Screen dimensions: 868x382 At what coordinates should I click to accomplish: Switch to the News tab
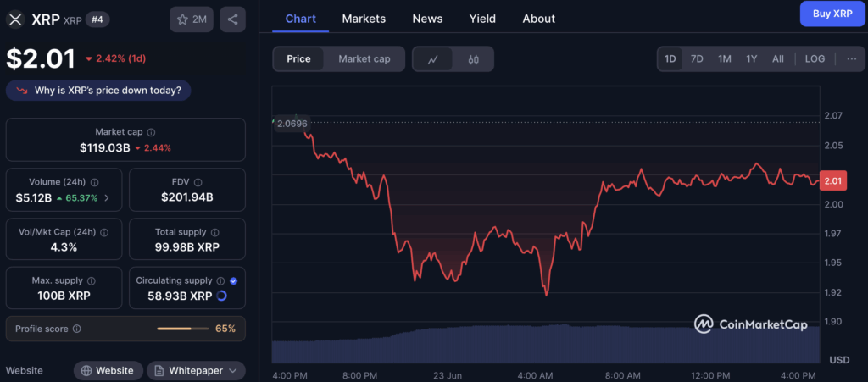(427, 19)
